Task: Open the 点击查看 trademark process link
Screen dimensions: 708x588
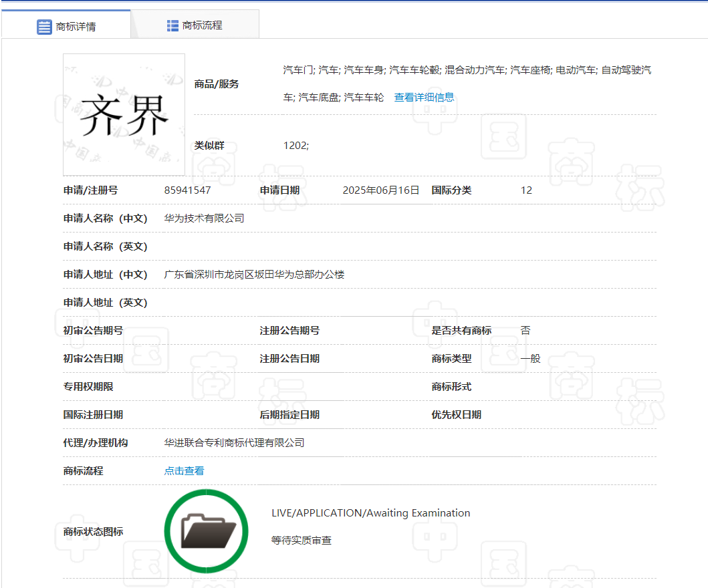Action: (185, 470)
